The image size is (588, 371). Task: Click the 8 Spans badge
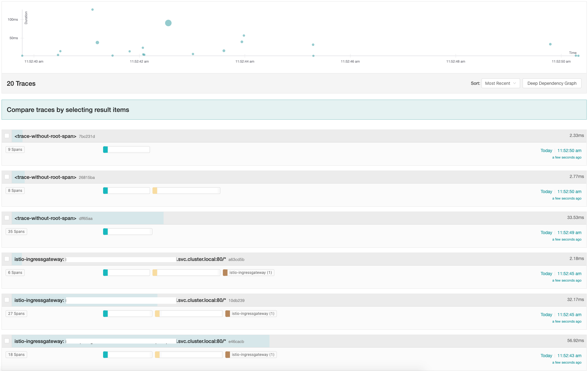click(x=15, y=191)
